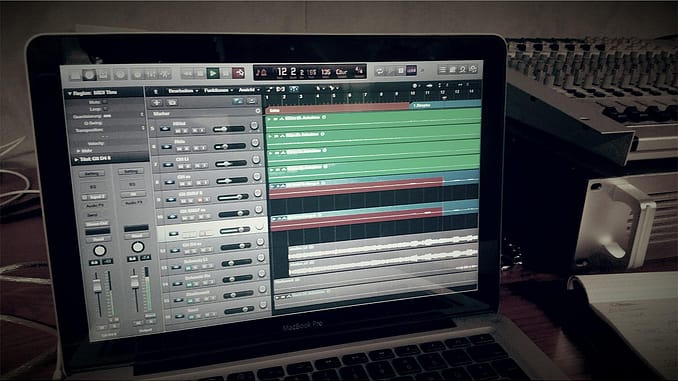Click the red Record button in transport
Image resolution: width=678 pixels, height=381 pixels.
(x=238, y=73)
